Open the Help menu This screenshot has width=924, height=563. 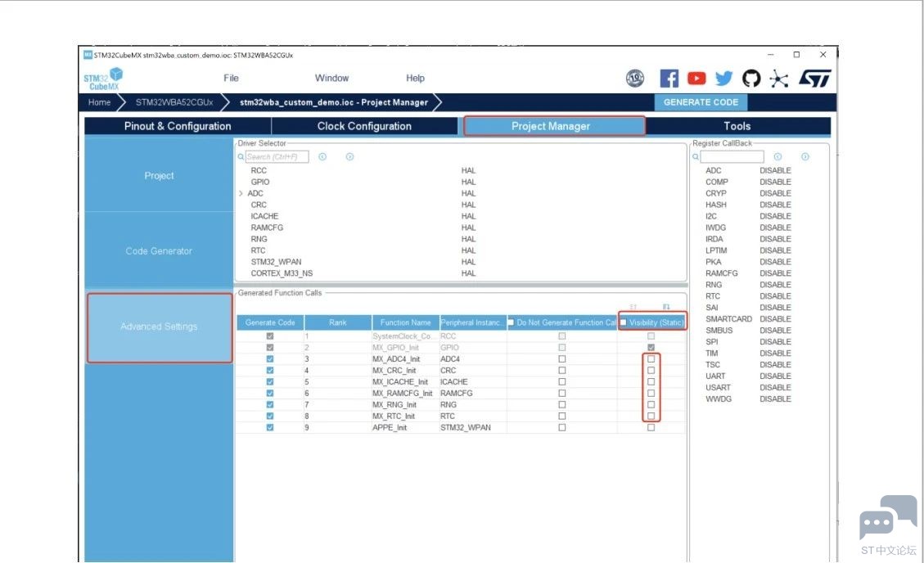415,78
